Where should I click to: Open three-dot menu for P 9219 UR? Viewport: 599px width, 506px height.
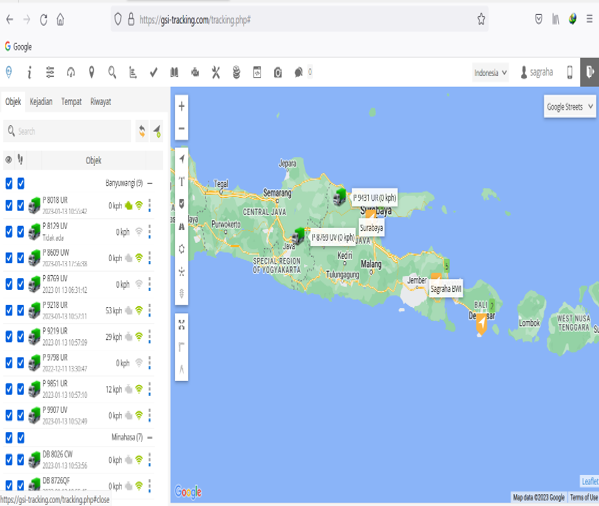[x=150, y=336]
